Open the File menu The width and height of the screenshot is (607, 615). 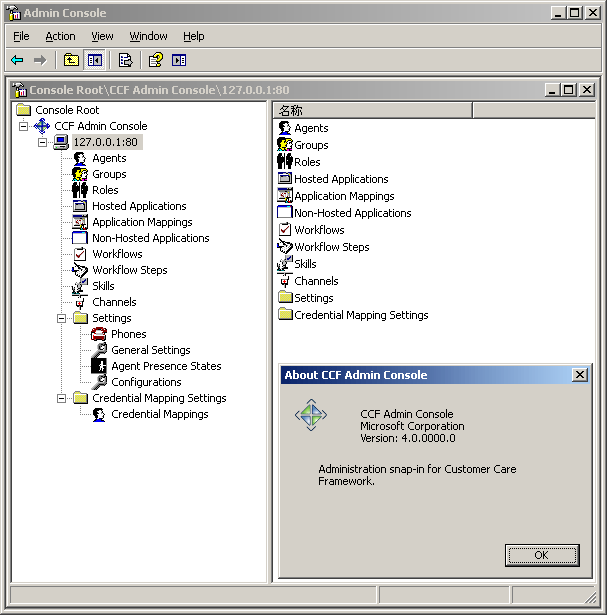(21, 36)
